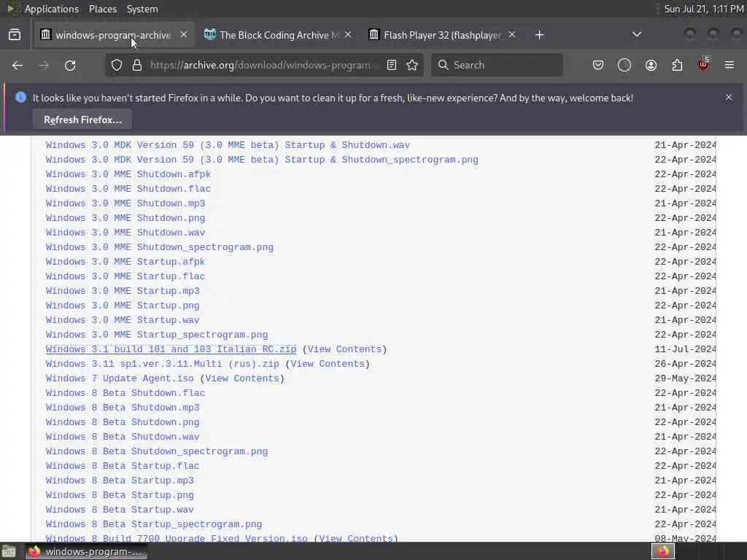Click the show desktop icon in taskbar
This screenshot has height=560, width=747.
coord(9,552)
